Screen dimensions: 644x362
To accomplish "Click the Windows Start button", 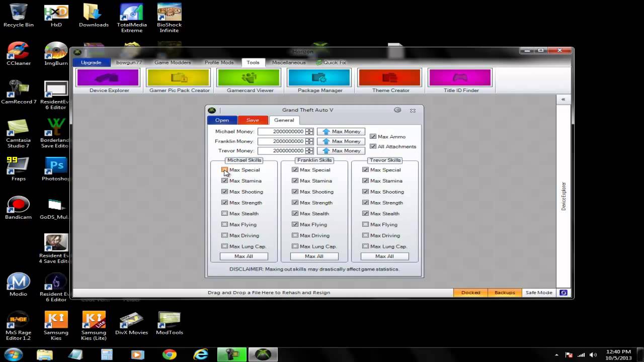I will [x=13, y=354].
